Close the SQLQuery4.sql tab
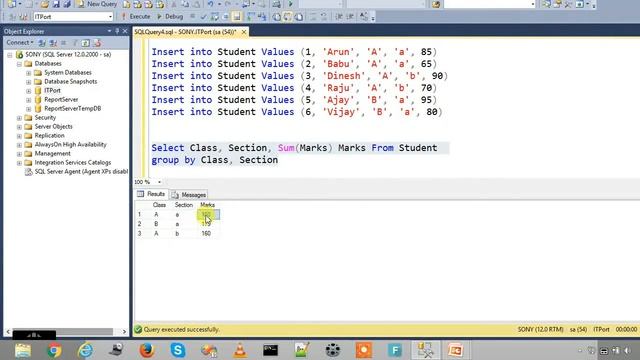The width and height of the screenshot is (640, 360). [x=244, y=32]
